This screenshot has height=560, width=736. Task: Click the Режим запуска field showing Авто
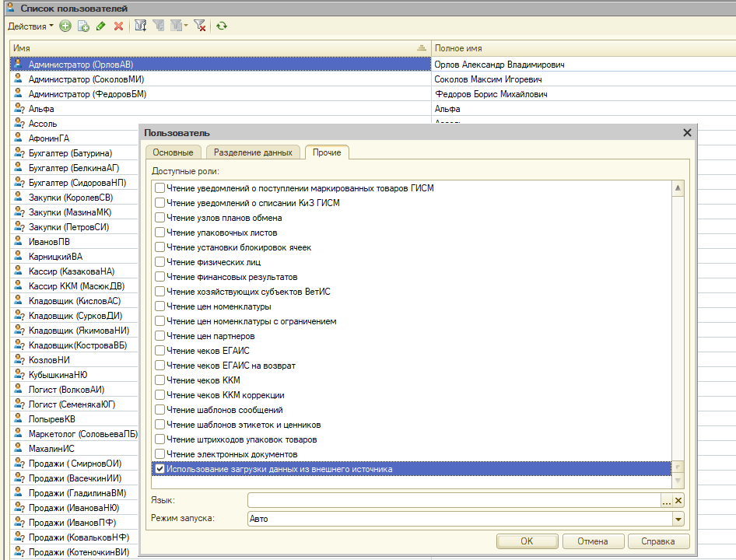pos(460,519)
